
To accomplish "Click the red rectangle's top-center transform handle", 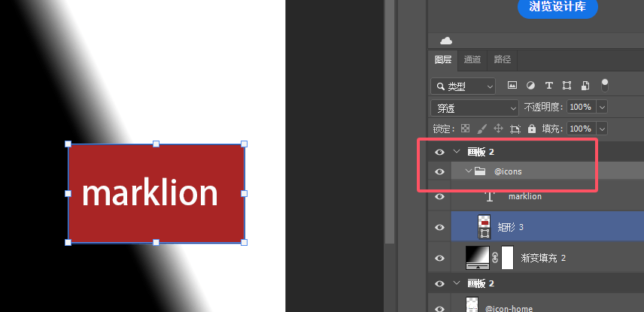I will pos(156,144).
